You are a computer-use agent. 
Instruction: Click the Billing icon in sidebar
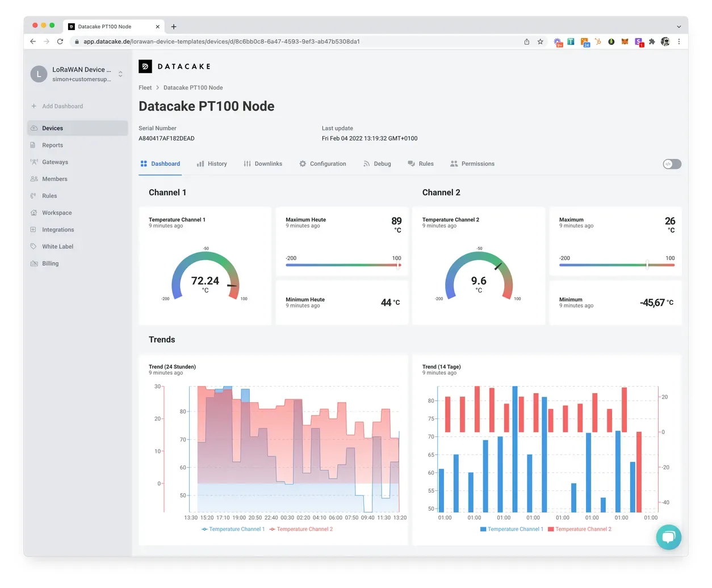[x=33, y=263]
